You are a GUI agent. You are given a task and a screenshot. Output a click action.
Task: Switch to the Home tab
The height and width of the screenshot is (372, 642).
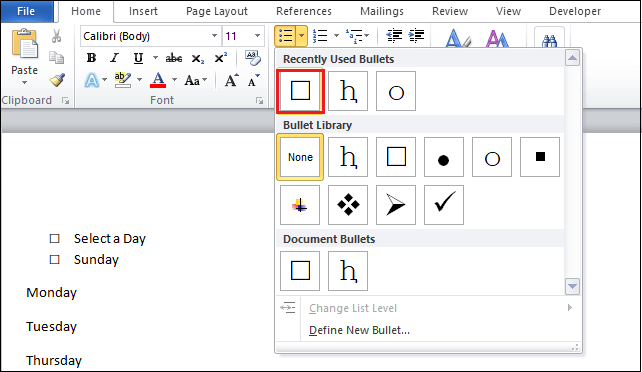(x=86, y=11)
